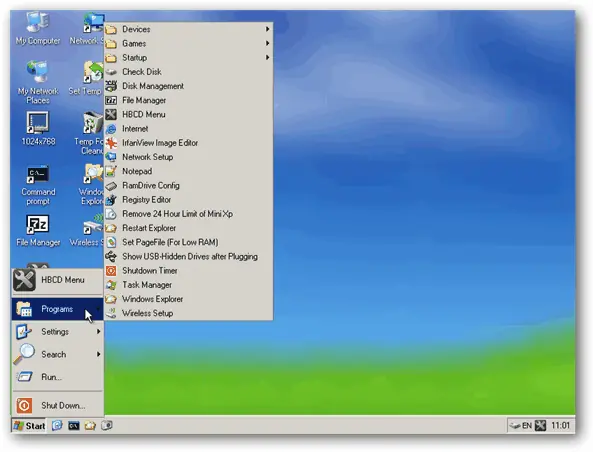593x452 pixels.
Task: Select Programs in the Start menu
Action: tap(57, 309)
